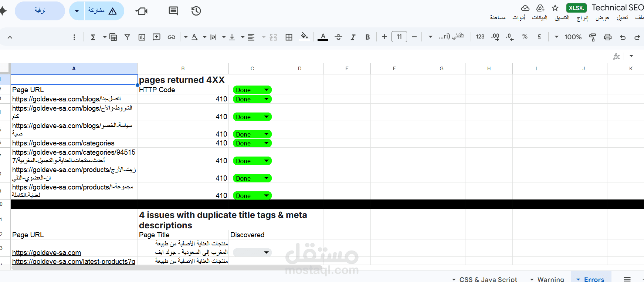Click the paint format roller icon
Screen dimensions: 644x282
click(592, 37)
